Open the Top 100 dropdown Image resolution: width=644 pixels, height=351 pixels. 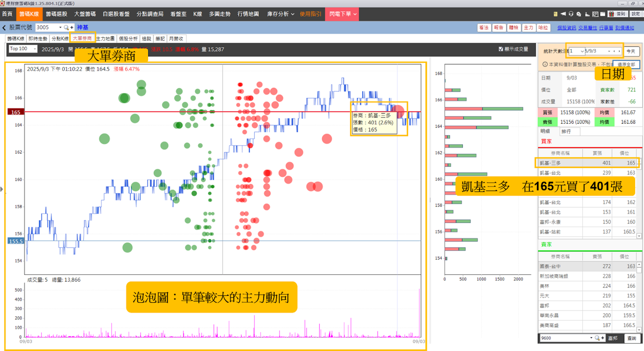(23, 49)
